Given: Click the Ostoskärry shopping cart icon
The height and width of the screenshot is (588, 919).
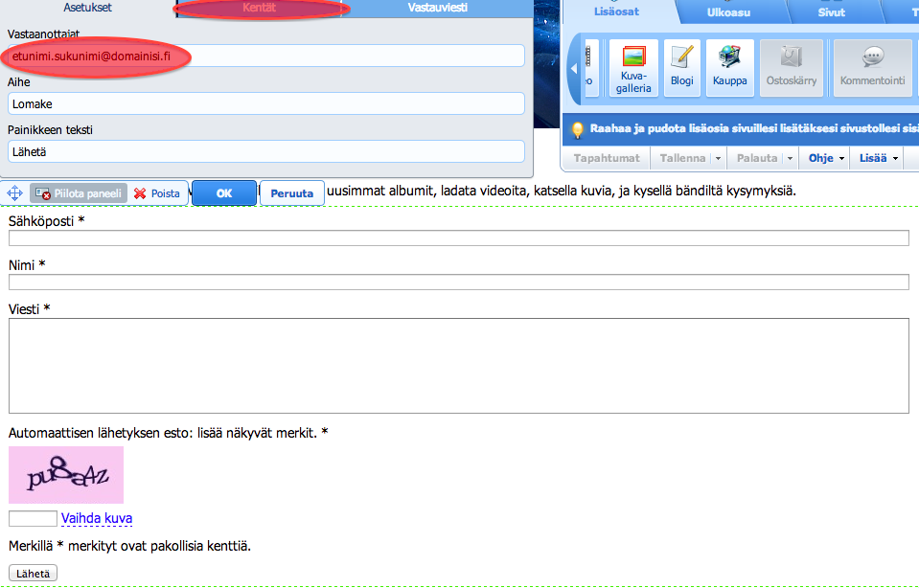Looking at the screenshot, I should pyautogui.click(x=792, y=68).
